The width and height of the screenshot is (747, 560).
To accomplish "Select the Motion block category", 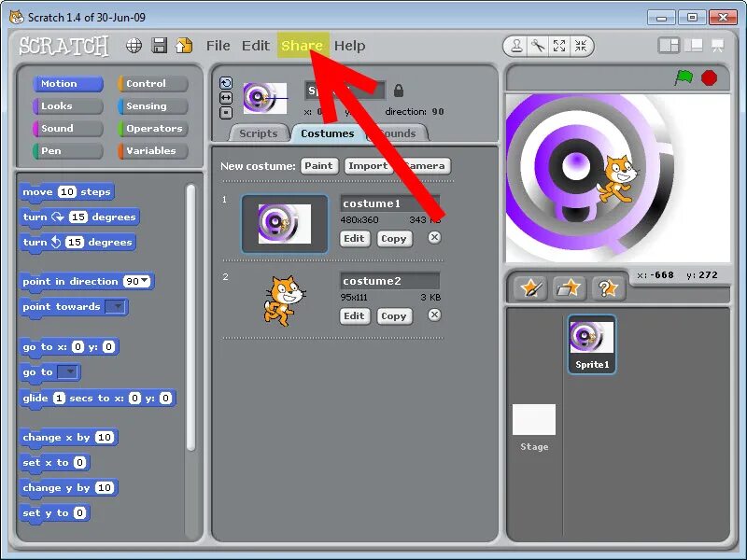I will 68,83.
